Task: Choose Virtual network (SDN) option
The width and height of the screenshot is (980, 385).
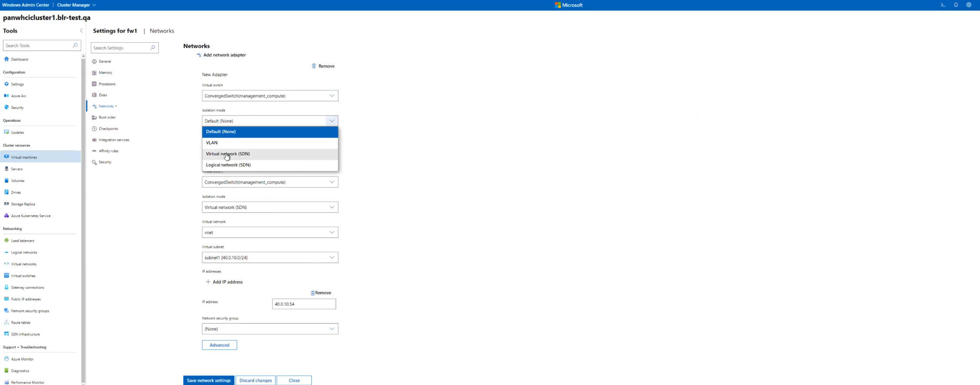Action: tap(270, 154)
